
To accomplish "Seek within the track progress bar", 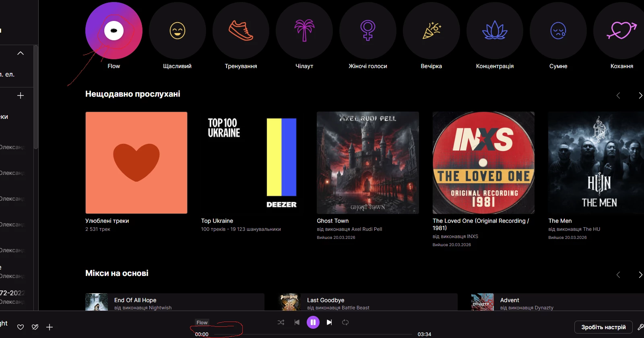I will coord(311,334).
